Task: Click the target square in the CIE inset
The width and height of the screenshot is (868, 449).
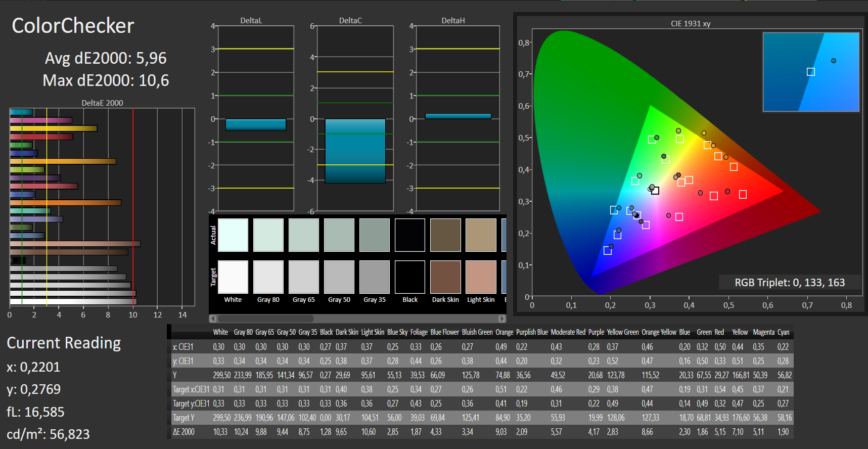Action: pyautogui.click(x=810, y=72)
